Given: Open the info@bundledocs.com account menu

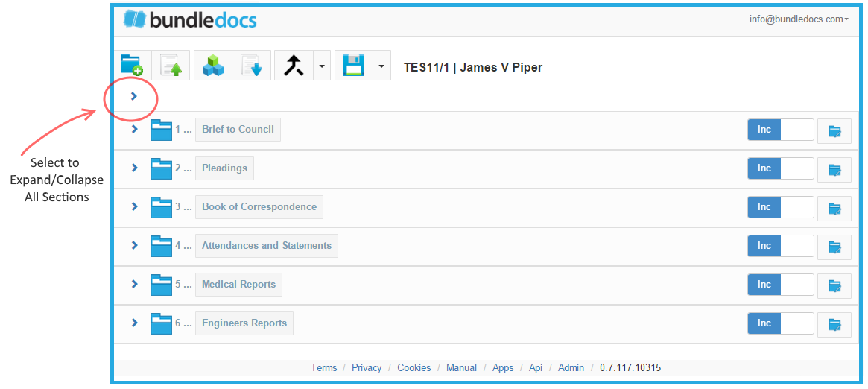Looking at the screenshot, I should click(x=799, y=19).
